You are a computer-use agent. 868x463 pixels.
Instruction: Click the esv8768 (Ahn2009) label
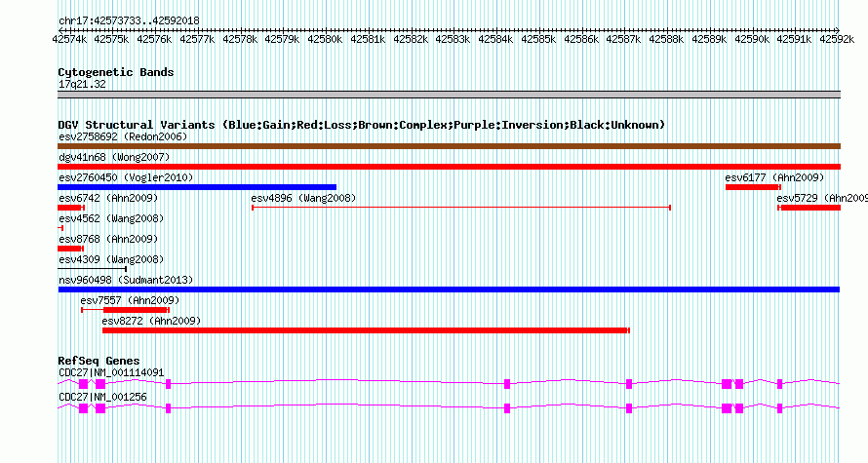[x=108, y=239]
